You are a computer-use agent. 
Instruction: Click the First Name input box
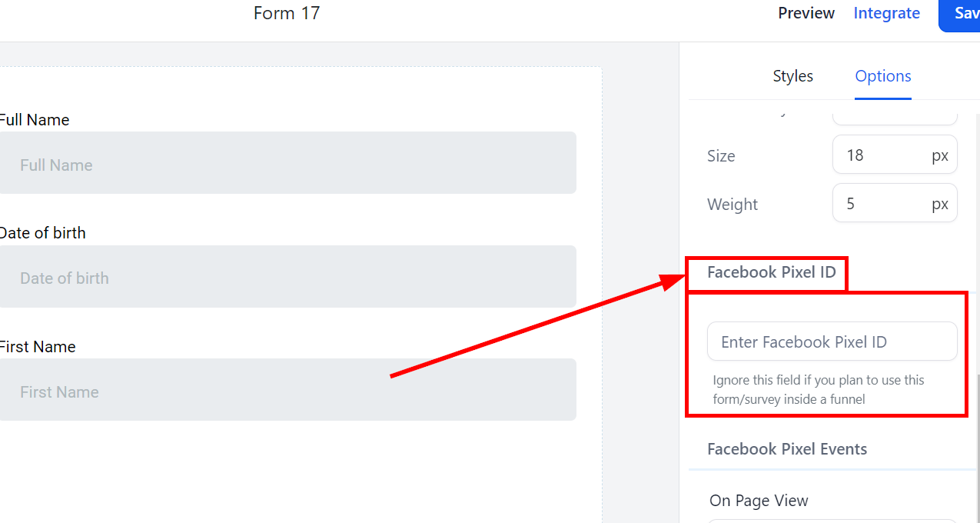tap(287, 390)
